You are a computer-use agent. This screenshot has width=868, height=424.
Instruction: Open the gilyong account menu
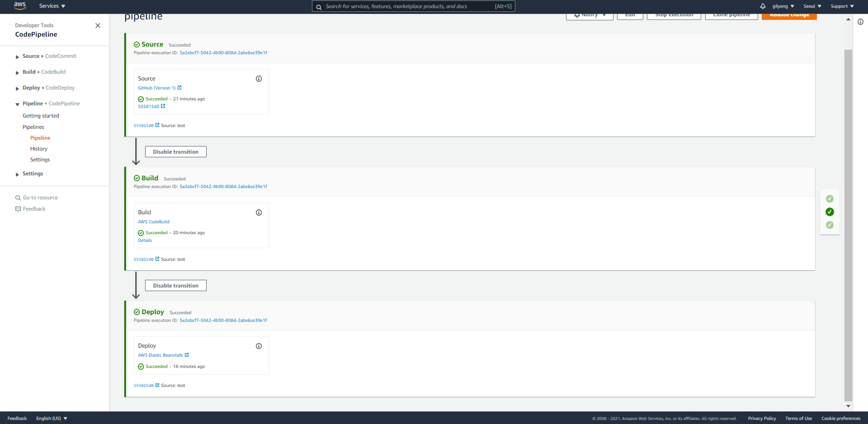tap(783, 6)
